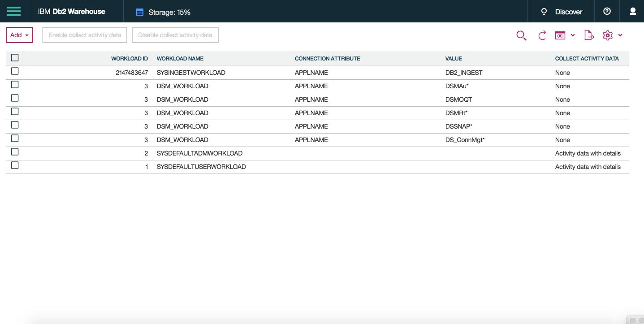Expand the chevron next to eye icon
Screen dimensions: 644x324
point(573,35)
